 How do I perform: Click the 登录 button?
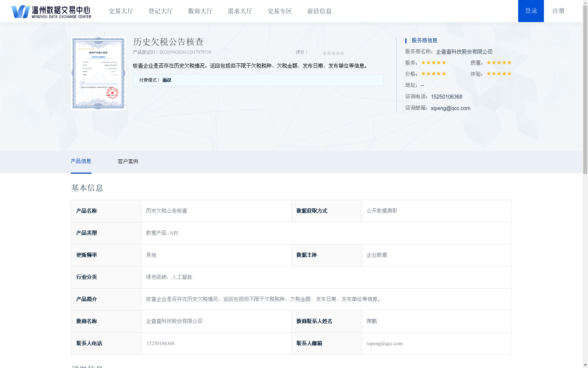(531, 11)
